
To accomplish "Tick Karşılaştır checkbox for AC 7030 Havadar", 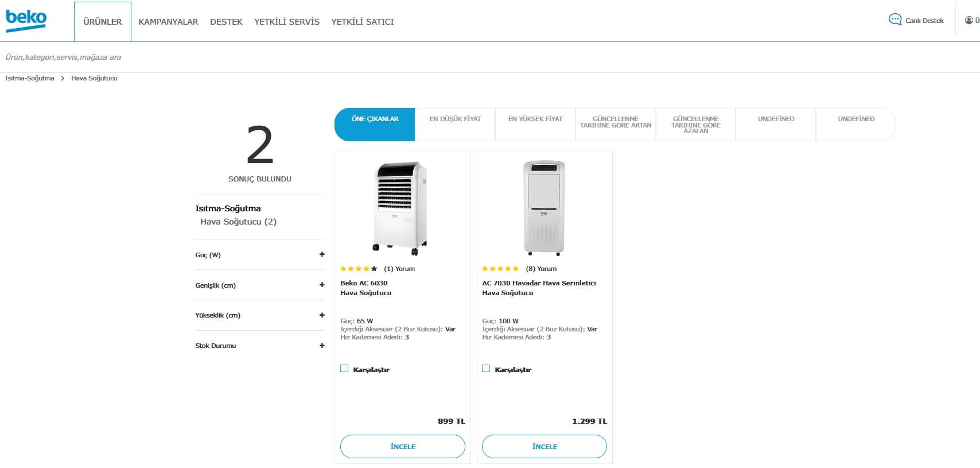I will click(486, 369).
